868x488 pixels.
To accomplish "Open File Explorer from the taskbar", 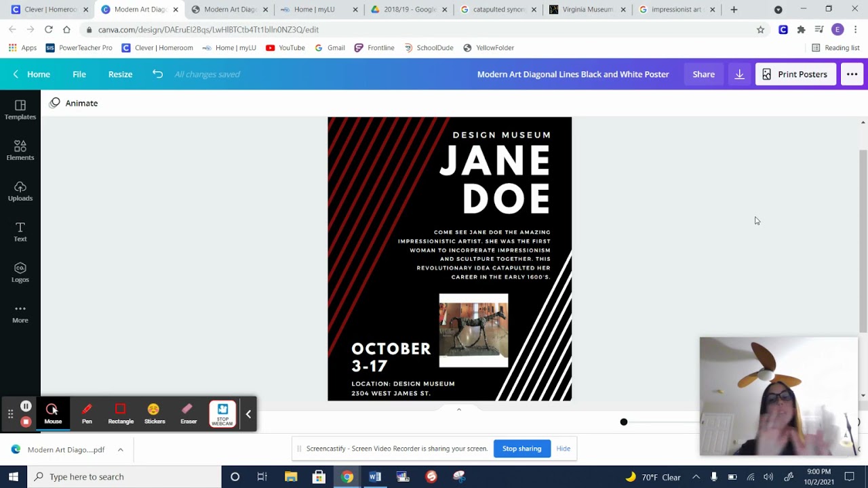I will [x=291, y=476].
